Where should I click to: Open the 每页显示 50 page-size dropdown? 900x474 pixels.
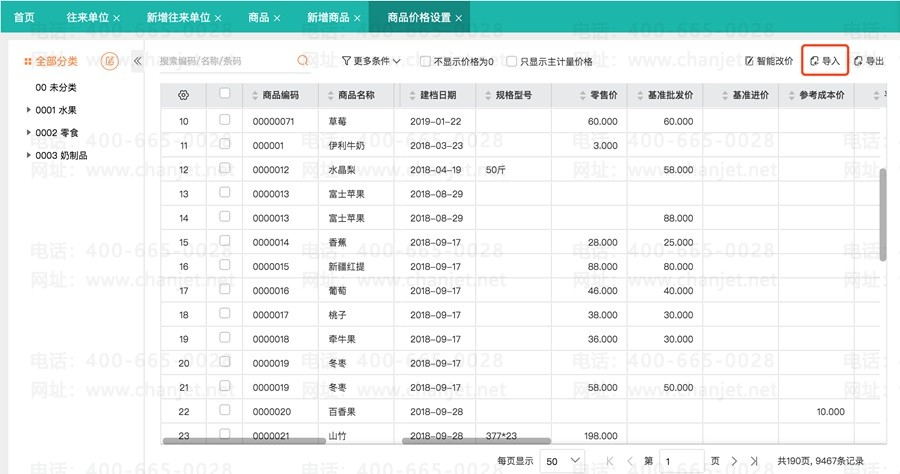pyautogui.click(x=563, y=461)
